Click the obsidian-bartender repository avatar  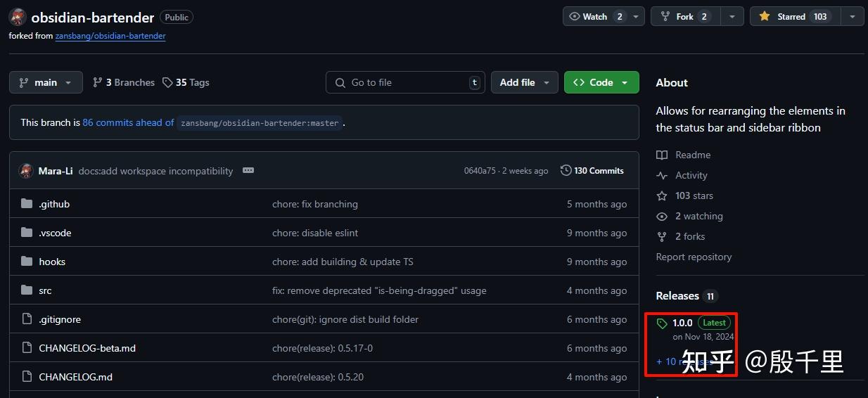tap(18, 18)
